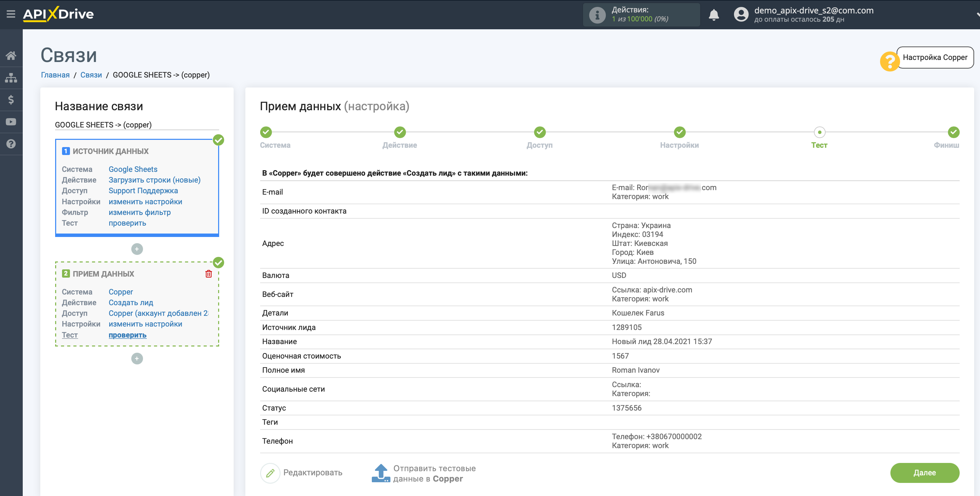
Task: Click the Улица: Антоновича, 150 value
Action: (654, 261)
